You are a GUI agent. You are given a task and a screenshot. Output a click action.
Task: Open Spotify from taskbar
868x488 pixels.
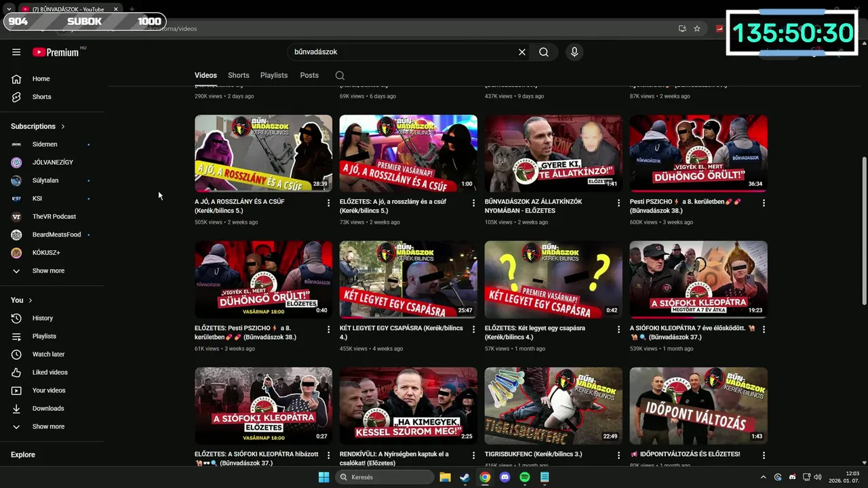click(x=524, y=477)
